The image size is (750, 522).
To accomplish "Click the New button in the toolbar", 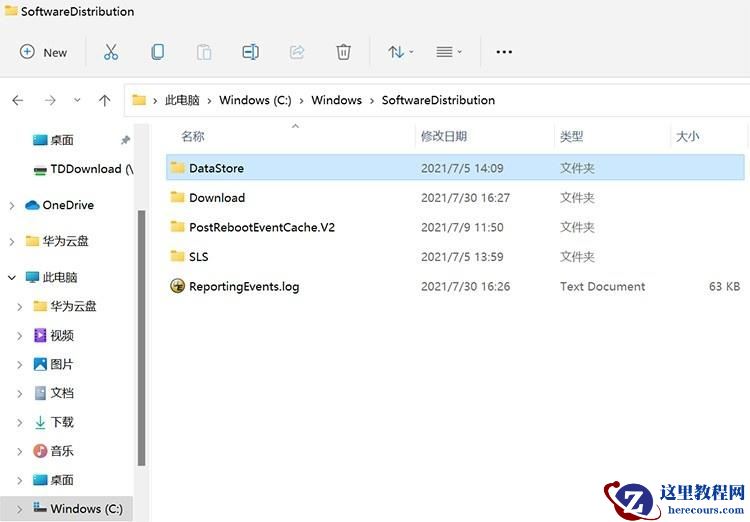I will point(43,52).
